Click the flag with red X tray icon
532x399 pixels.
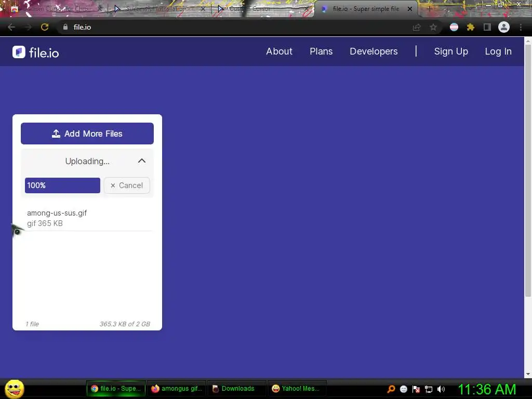416,389
